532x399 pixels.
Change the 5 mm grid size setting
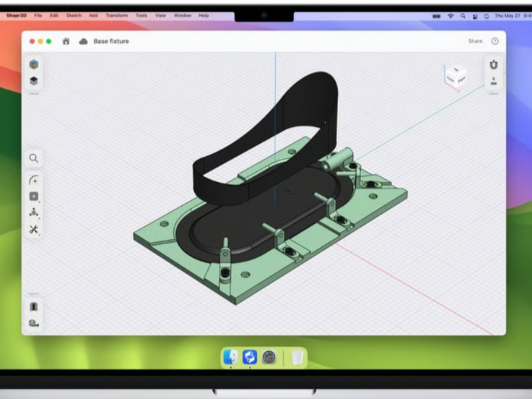pyautogui.click(x=493, y=81)
